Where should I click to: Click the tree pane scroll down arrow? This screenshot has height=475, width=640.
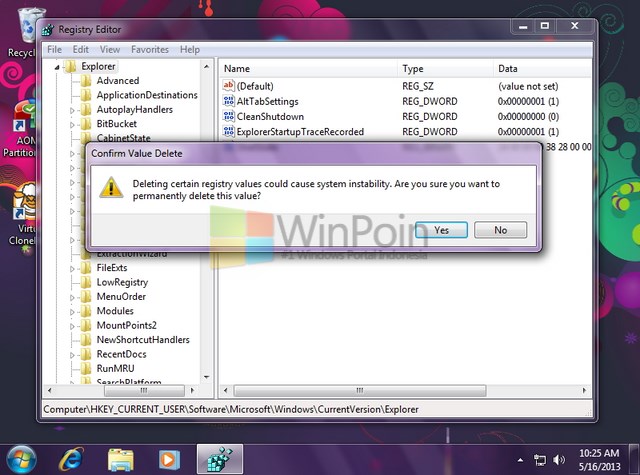pyautogui.click(x=207, y=377)
